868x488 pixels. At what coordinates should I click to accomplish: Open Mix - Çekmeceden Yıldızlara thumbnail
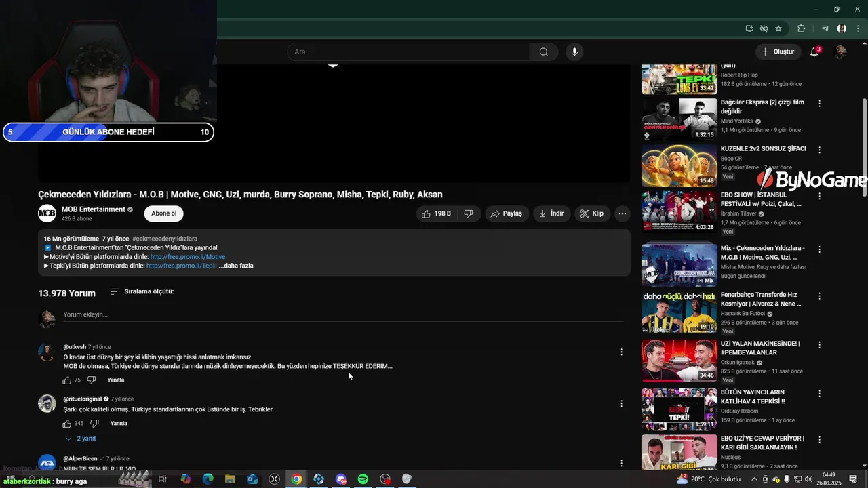pos(679,265)
